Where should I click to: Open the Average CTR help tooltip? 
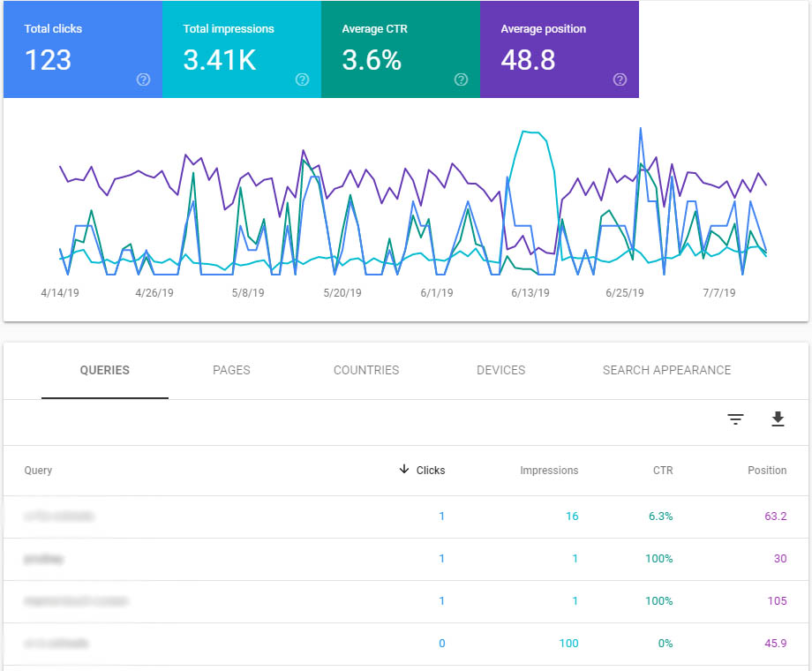pyautogui.click(x=461, y=79)
